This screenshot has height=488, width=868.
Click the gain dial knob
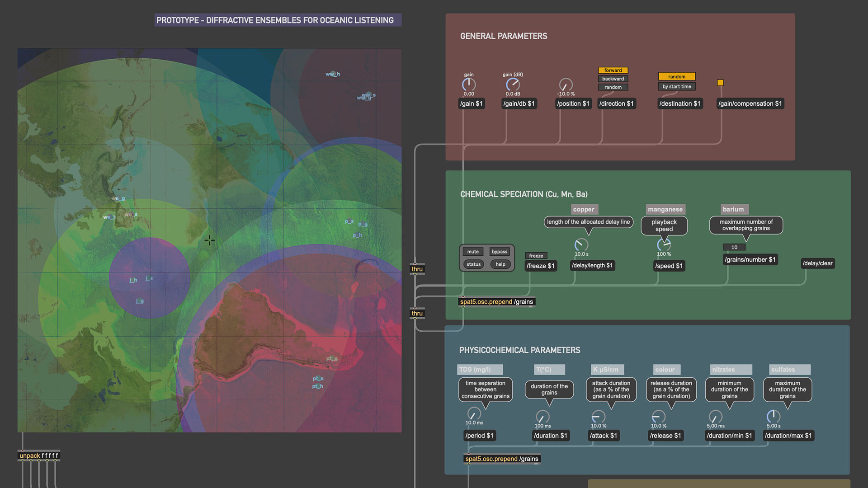click(x=469, y=84)
